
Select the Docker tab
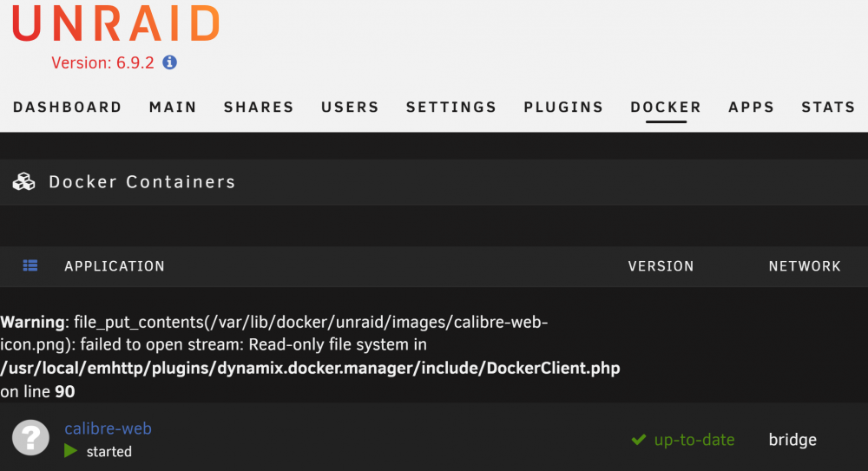tap(666, 107)
